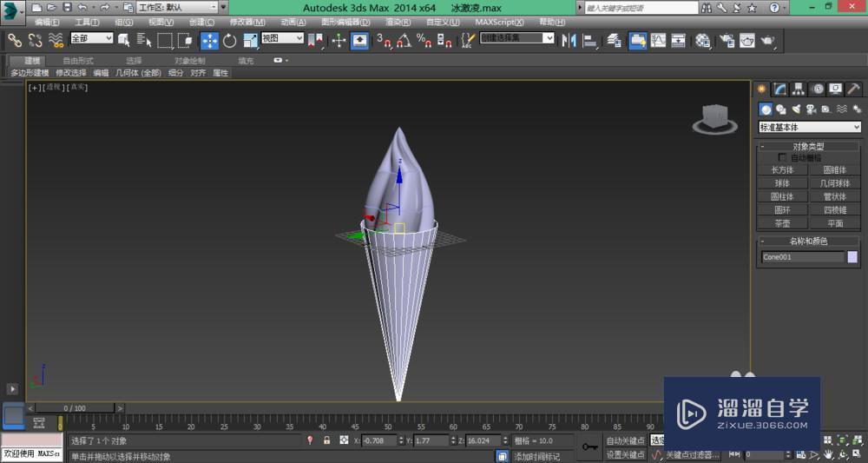Toggle Window/Crossing selection mode

click(185, 40)
